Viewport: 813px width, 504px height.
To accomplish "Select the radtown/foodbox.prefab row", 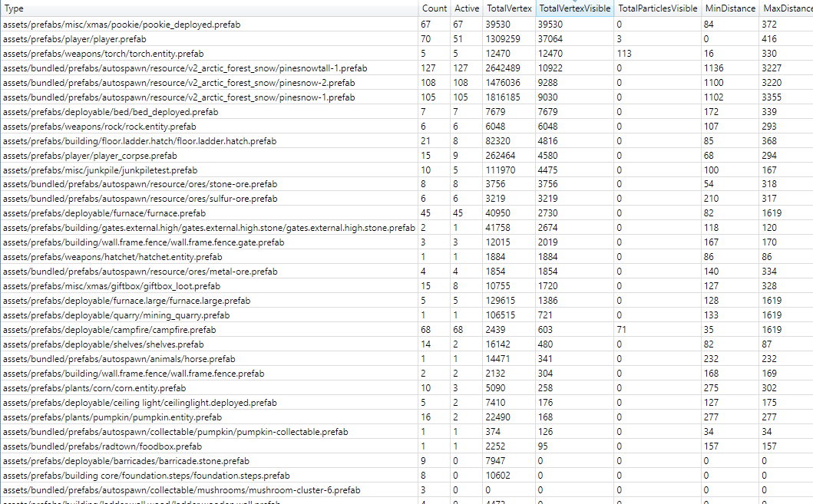I will [407, 446].
